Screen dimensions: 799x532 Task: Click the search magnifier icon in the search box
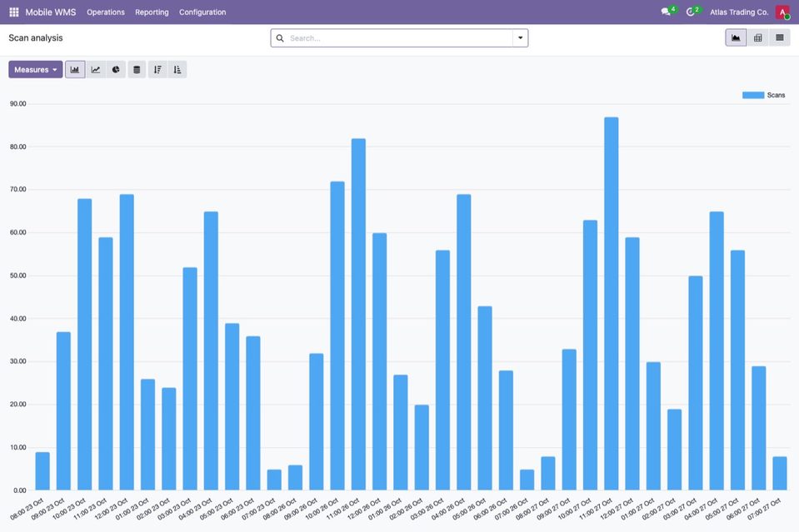(280, 38)
